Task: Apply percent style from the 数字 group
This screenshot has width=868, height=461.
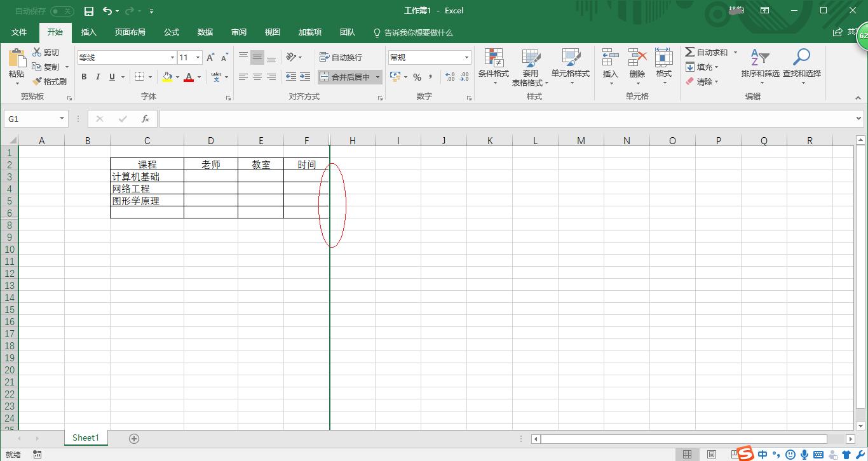Action: pos(417,77)
